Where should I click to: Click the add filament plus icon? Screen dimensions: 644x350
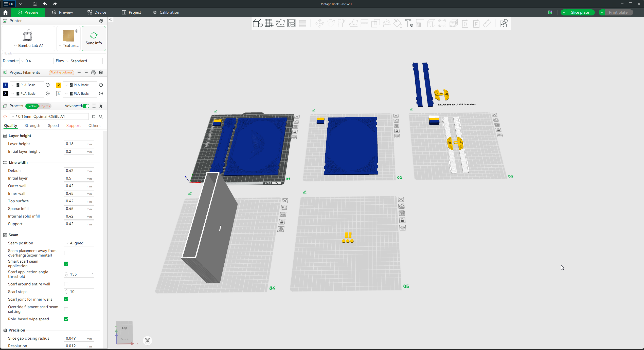point(79,72)
